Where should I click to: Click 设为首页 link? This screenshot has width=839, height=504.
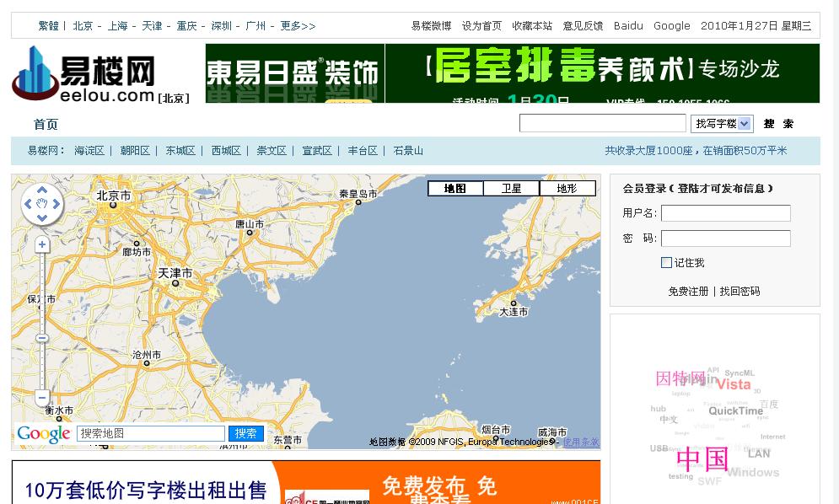tap(481, 25)
